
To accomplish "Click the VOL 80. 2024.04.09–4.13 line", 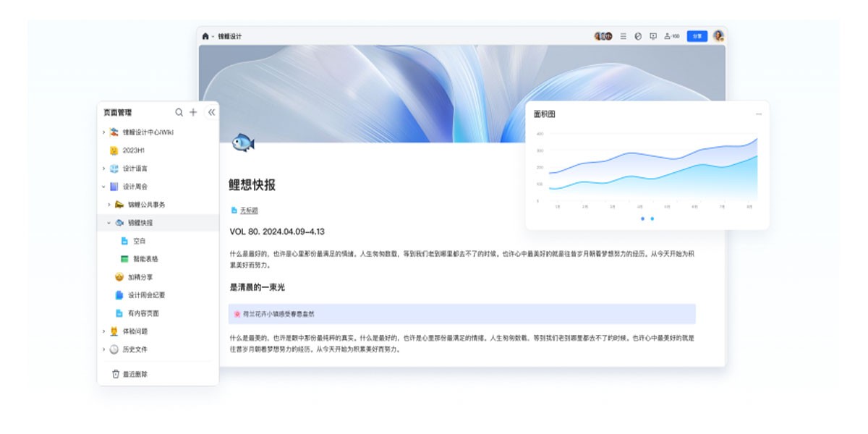I will click(x=277, y=232).
